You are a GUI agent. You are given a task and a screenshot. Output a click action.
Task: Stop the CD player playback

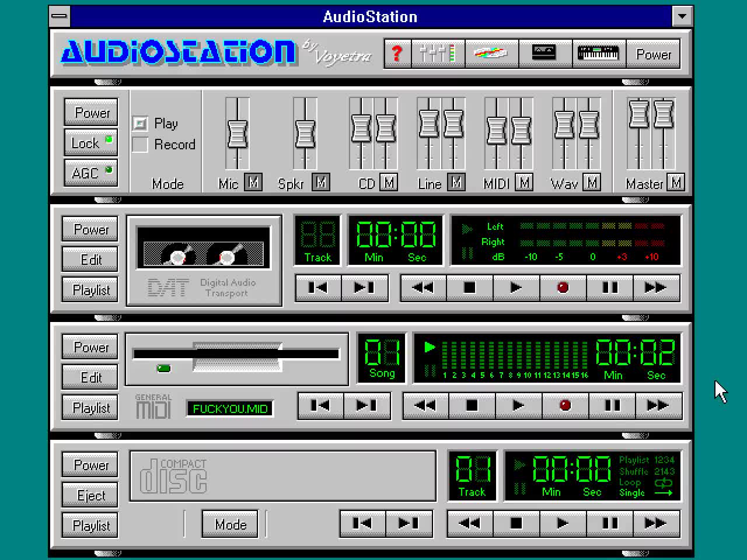pos(516,523)
